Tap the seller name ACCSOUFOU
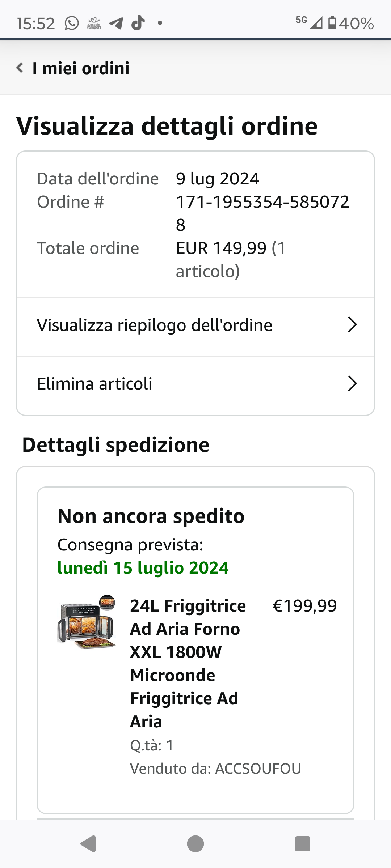The height and width of the screenshot is (868, 391). point(258,769)
